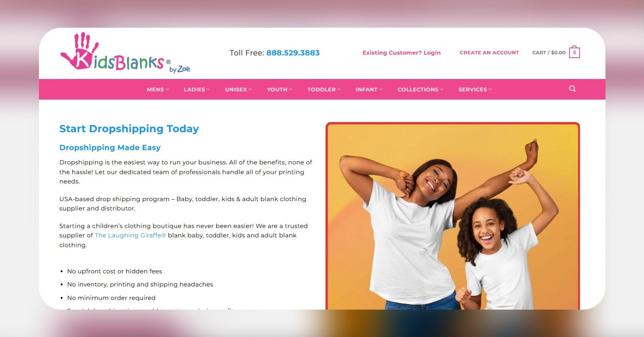Open the Cart / $0.00 link
Image resolution: width=644 pixels, height=337 pixels.
549,53
